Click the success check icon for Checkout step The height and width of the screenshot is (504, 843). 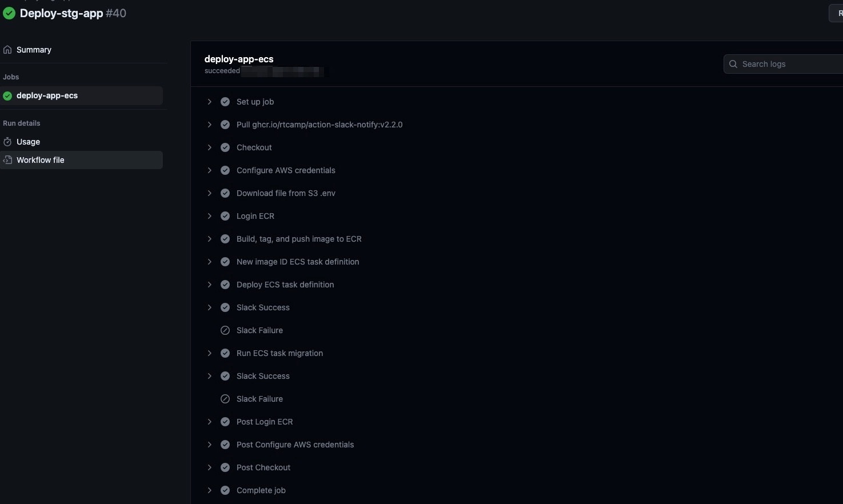point(225,147)
